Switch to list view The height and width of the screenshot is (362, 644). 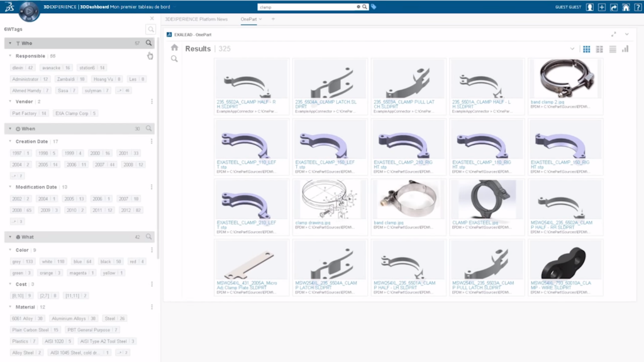pos(613,49)
